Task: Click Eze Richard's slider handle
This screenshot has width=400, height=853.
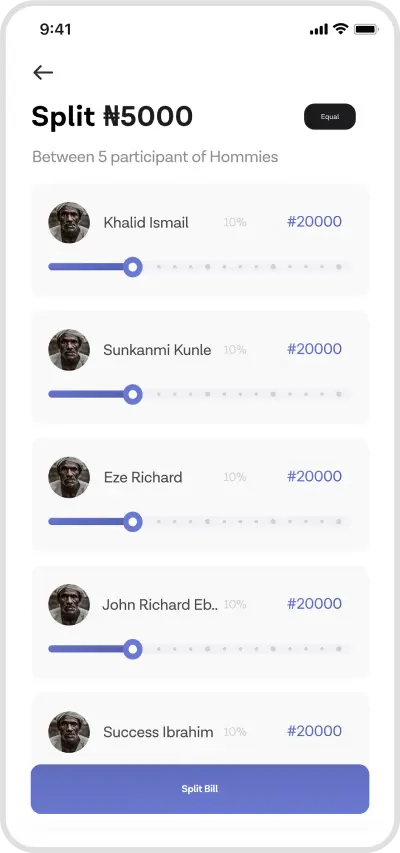Action: pyautogui.click(x=132, y=522)
